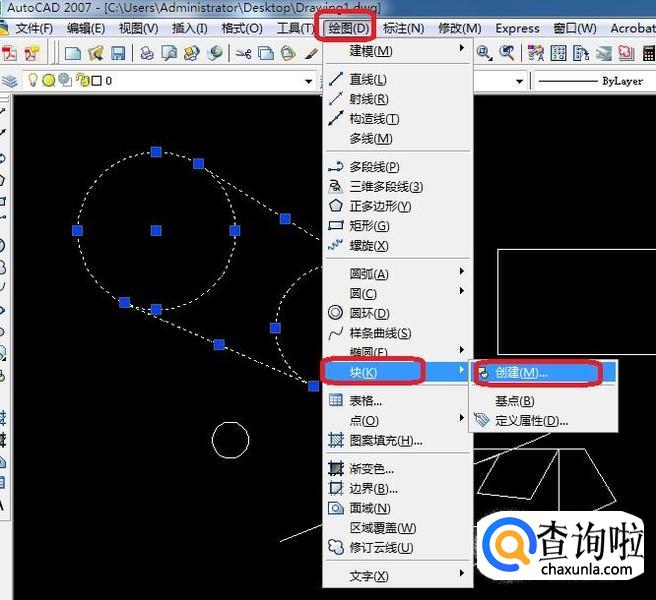Choose 直线(L) from the draw menu
This screenshot has height=600, width=656.
pos(397,79)
